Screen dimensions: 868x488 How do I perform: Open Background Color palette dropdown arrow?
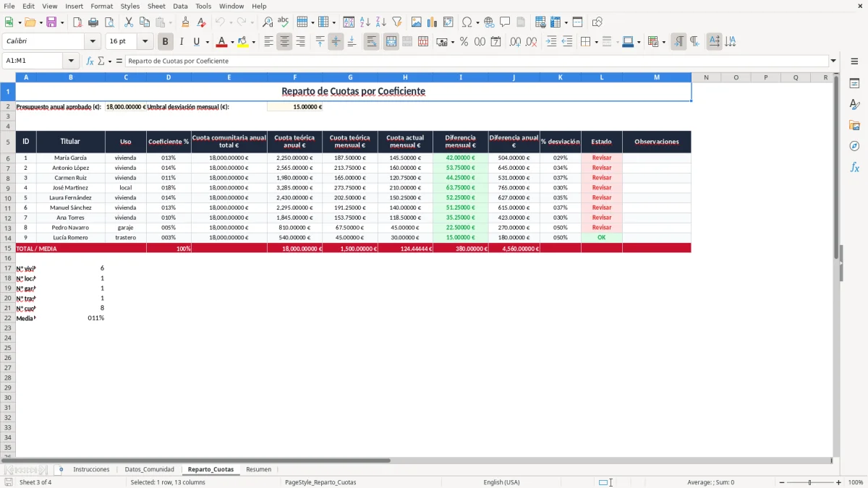[x=253, y=42]
